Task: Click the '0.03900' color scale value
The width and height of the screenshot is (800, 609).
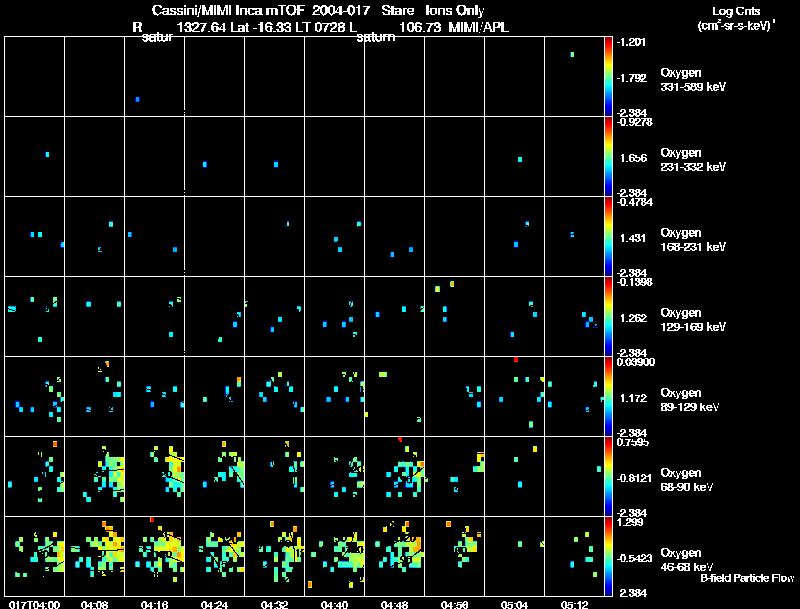Action: click(636, 362)
